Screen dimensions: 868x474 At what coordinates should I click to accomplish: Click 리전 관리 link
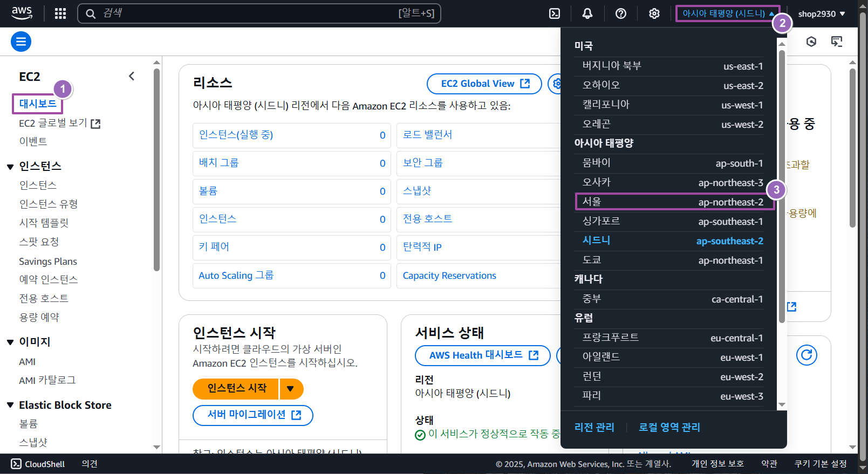point(594,427)
